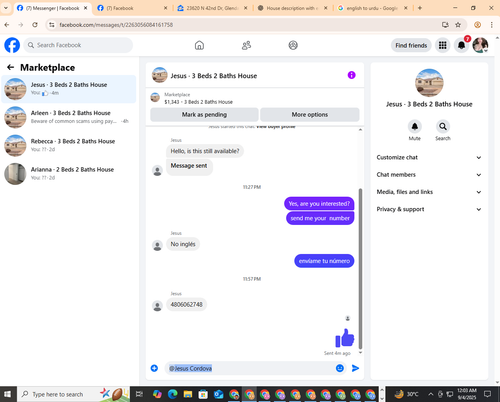Open Microsoft Edge from taskbar
This screenshot has width=500, height=402.
tap(172, 394)
